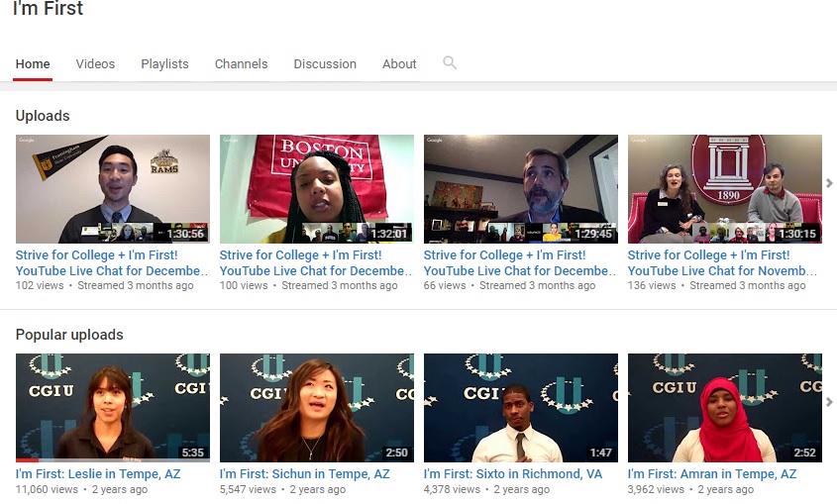837x504 pixels.
Task: Click the 2:50 duration badge on Sichun video
Action: [396, 453]
